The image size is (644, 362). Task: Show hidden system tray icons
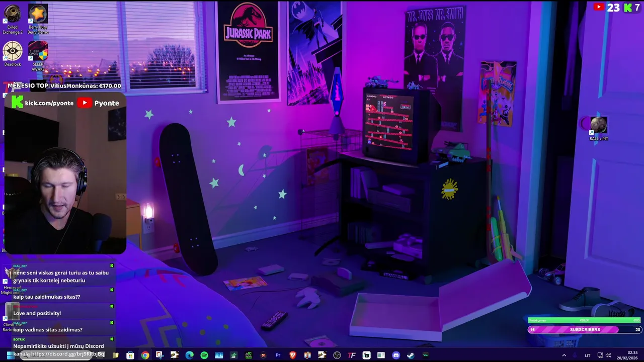pyautogui.click(x=564, y=355)
